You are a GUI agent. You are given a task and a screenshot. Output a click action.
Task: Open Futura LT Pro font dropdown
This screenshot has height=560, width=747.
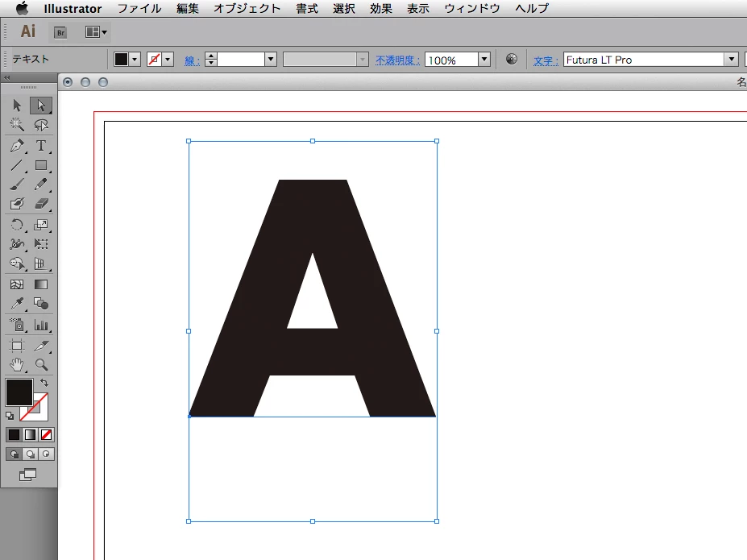coord(732,59)
